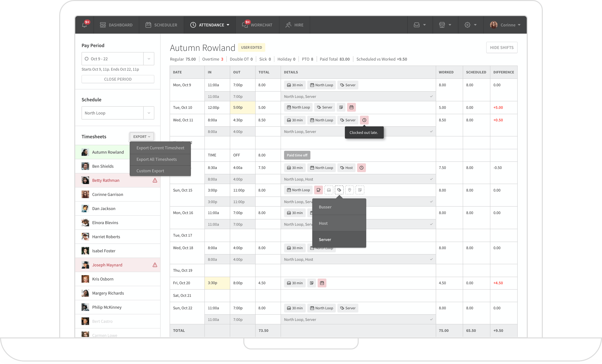Click the location pin icon on Oct 15
The image size is (602, 364).
click(x=349, y=190)
